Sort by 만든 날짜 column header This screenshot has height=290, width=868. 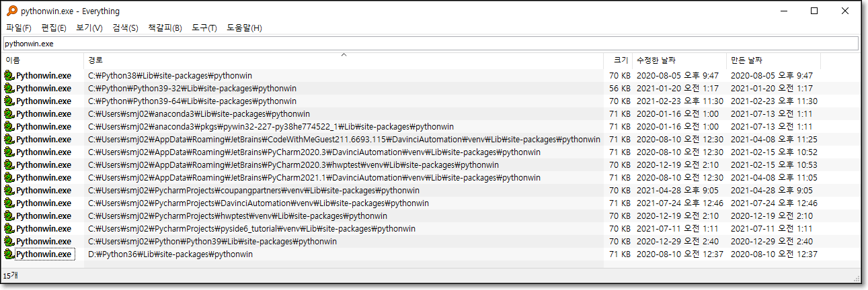[x=774, y=60]
